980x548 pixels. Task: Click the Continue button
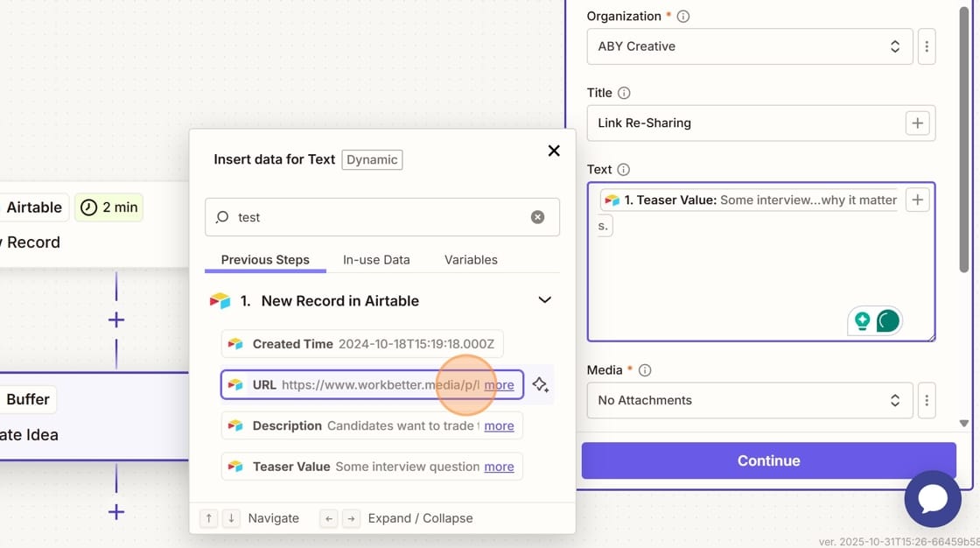(768, 460)
